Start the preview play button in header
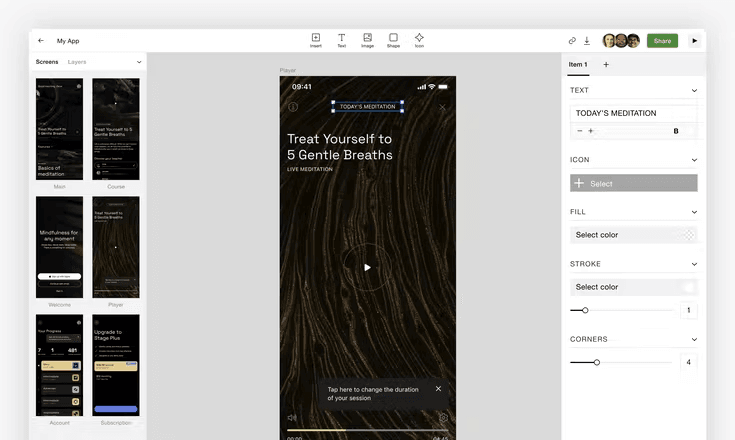The height and width of the screenshot is (440, 735). click(695, 41)
